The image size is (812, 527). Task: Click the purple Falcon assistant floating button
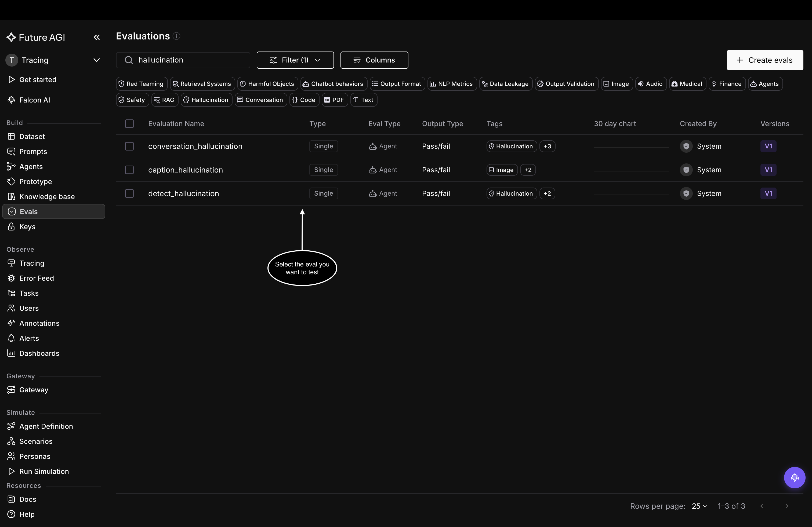(794, 477)
